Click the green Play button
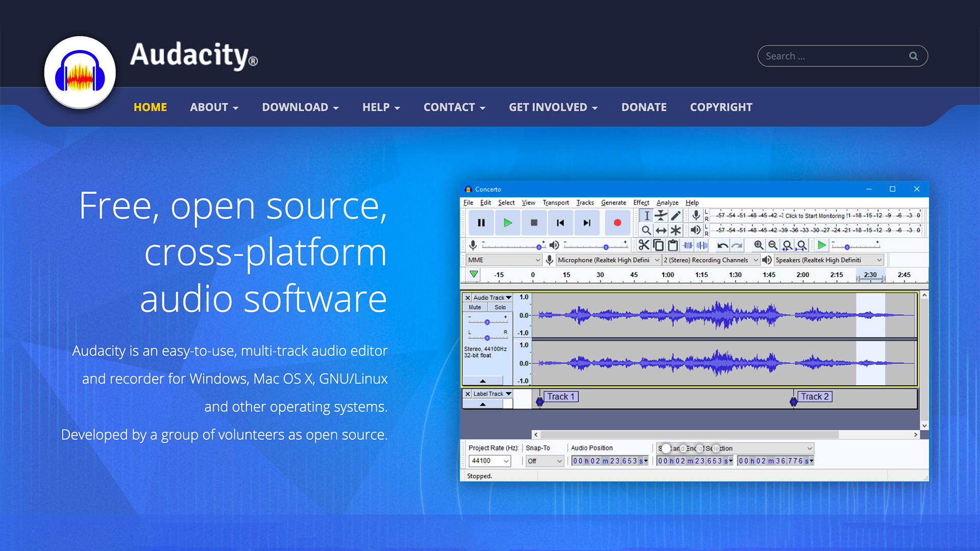The image size is (980, 551). tap(507, 223)
